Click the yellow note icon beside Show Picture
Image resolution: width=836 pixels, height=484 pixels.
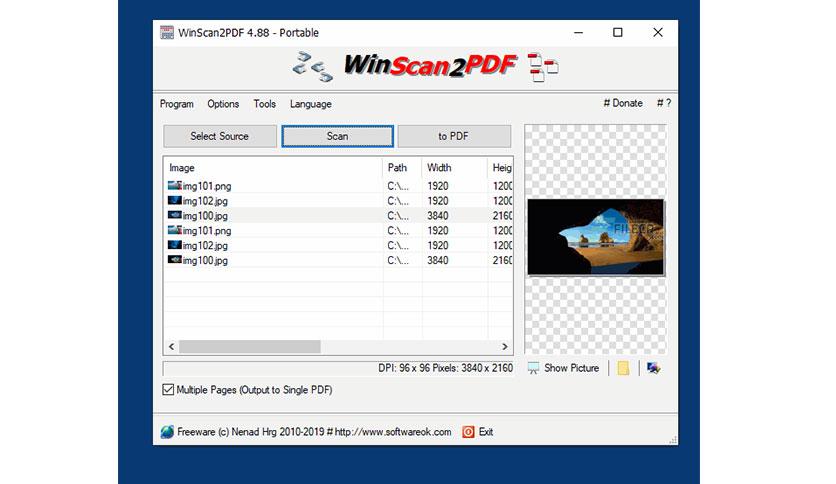623,368
